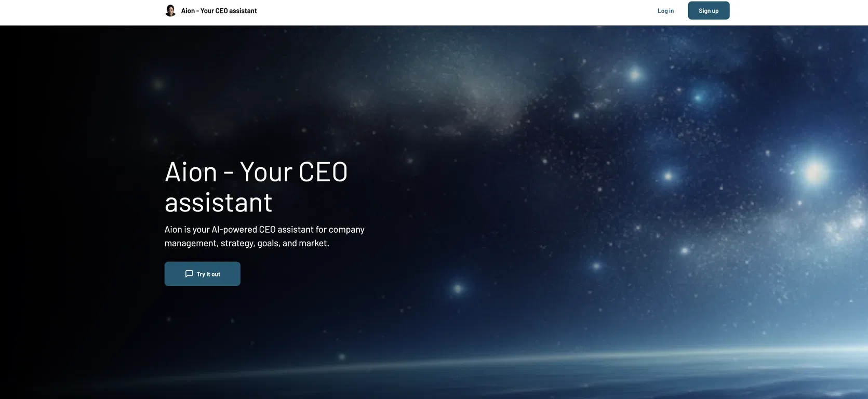Click the word assistant in hero heading

tap(219, 203)
